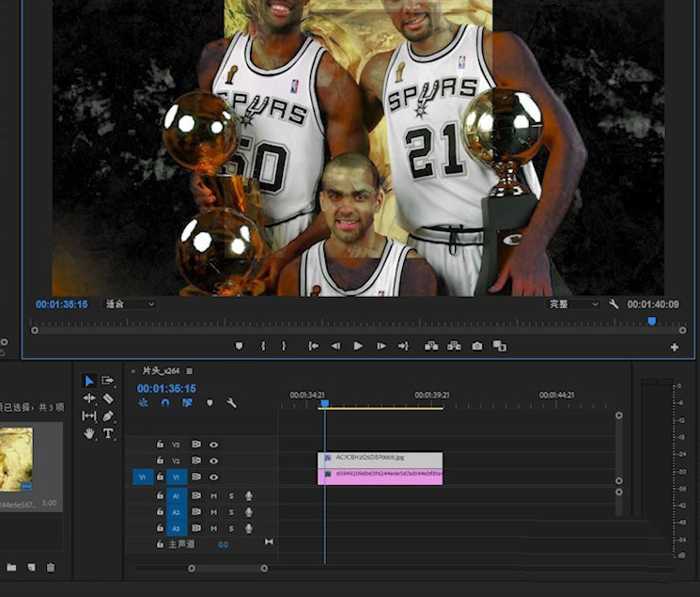This screenshot has width=700, height=597.
Task: Mute audio track A1
Action: tap(213, 495)
